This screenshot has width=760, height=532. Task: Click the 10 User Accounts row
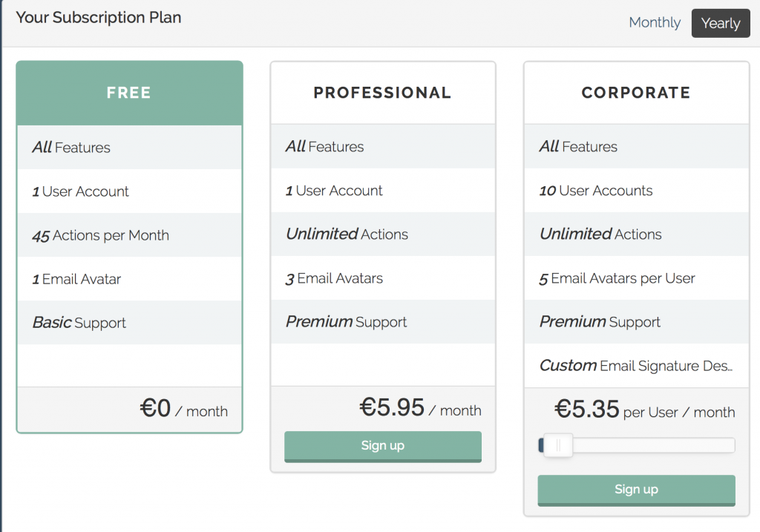[x=636, y=191]
